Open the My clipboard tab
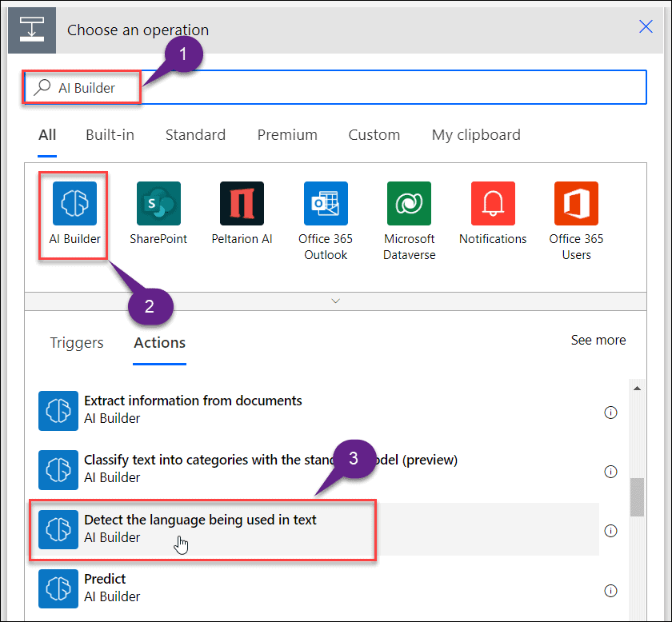The image size is (672, 622). [476, 135]
